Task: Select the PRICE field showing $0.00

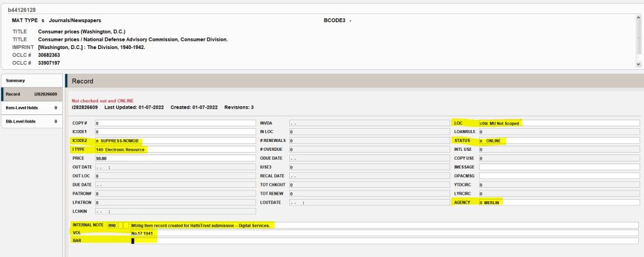Action: [x=174, y=158]
